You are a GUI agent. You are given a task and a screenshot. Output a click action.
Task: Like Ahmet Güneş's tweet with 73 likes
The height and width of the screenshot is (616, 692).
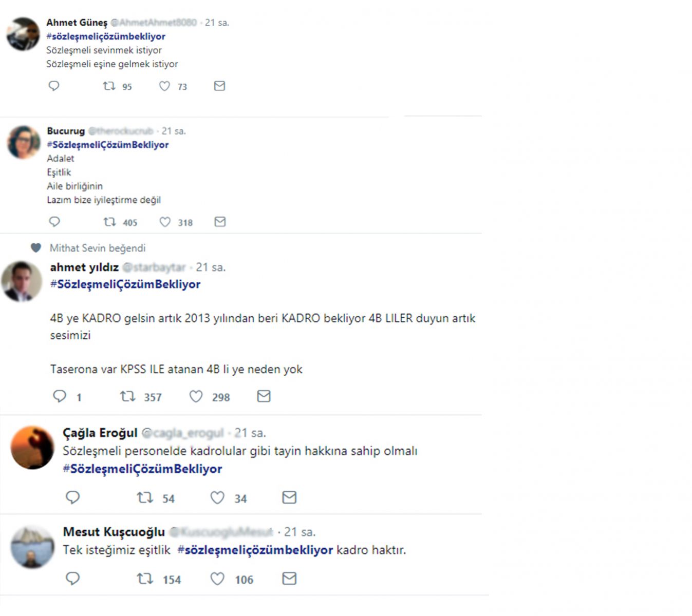point(164,86)
